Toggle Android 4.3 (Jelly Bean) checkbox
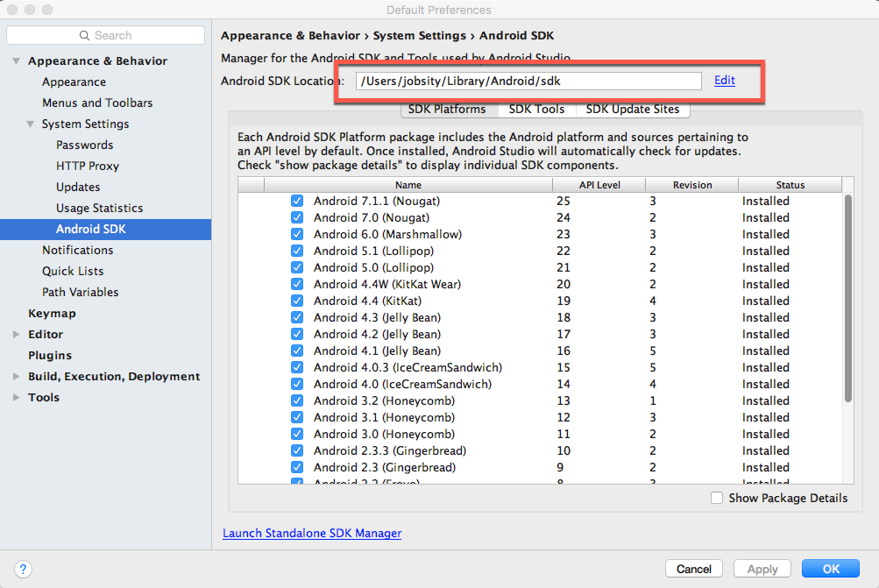This screenshot has height=588, width=879. [297, 317]
